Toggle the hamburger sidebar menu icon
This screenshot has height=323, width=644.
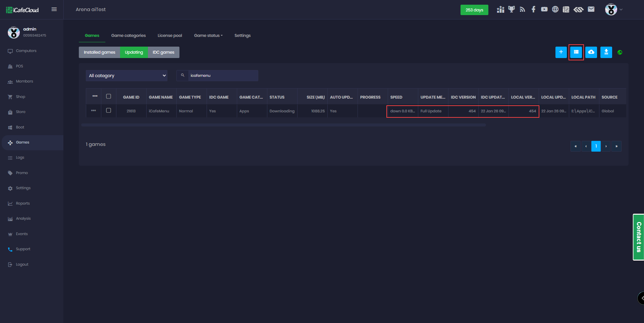click(x=54, y=9)
